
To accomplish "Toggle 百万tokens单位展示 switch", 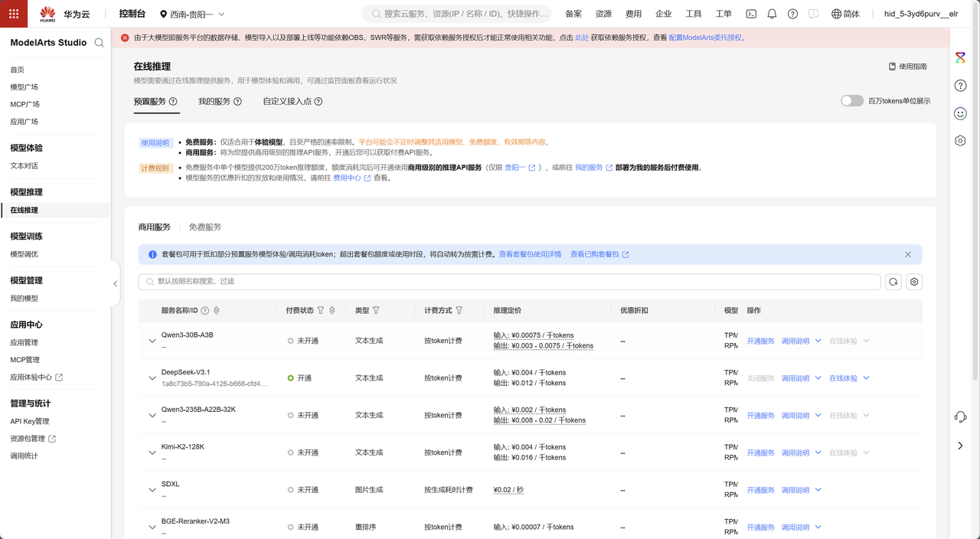I will pos(851,101).
